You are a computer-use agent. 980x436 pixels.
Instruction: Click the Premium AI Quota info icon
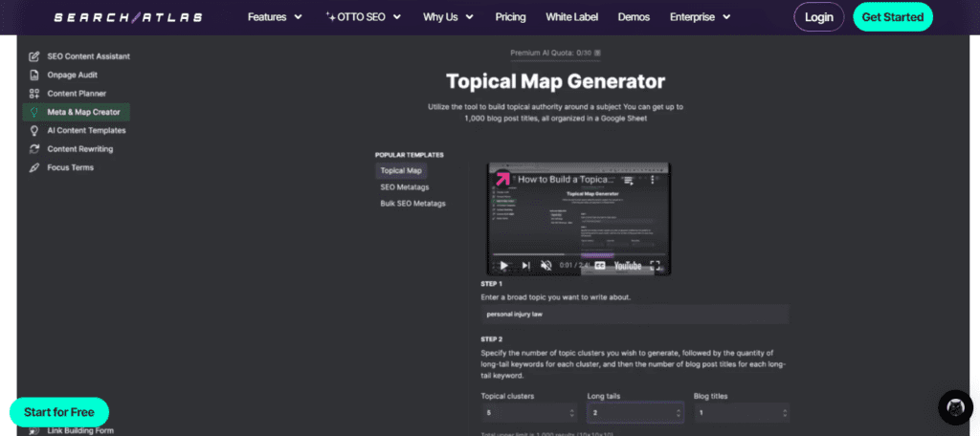click(x=597, y=54)
